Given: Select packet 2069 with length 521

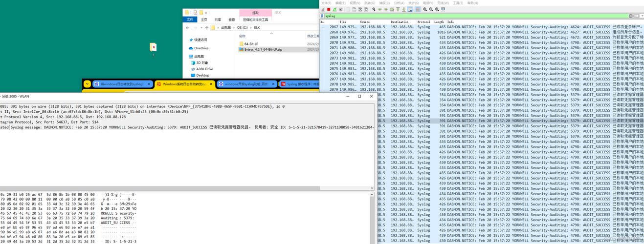Looking at the screenshot, I should pos(482,37).
